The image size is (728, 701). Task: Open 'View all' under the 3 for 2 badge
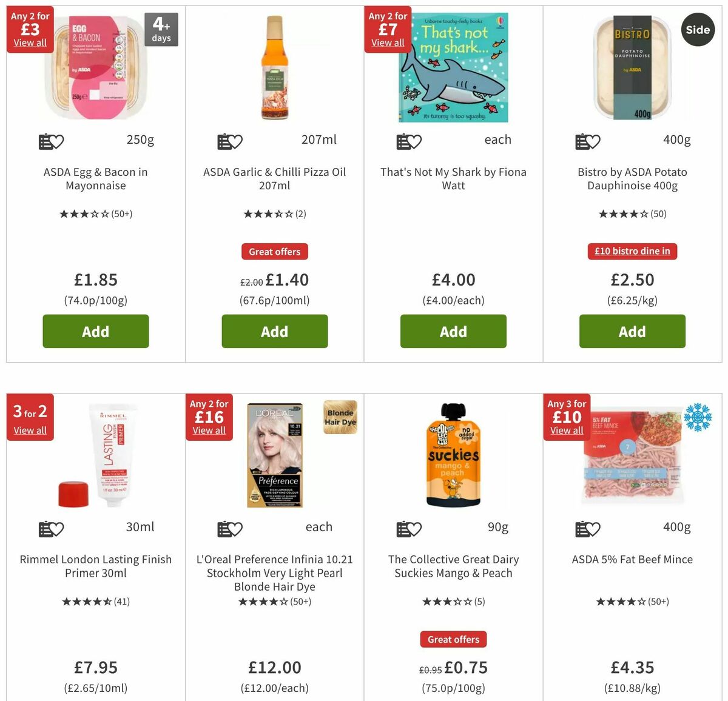[x=30, y=430]
